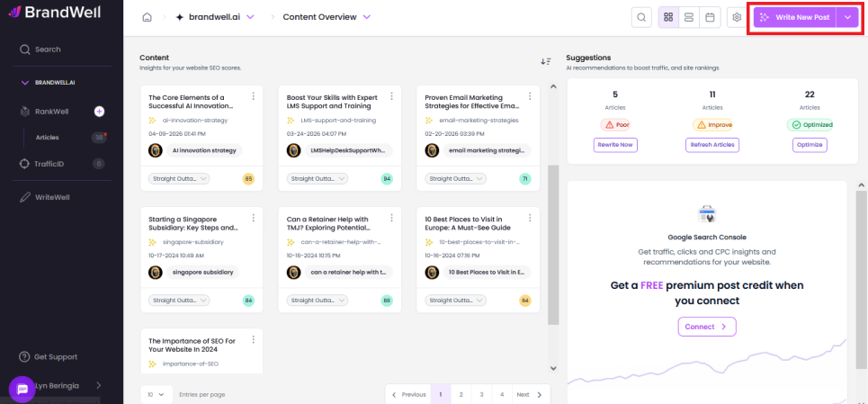
Task: Click the WriteWell pen icon
Action: (24, 197)
